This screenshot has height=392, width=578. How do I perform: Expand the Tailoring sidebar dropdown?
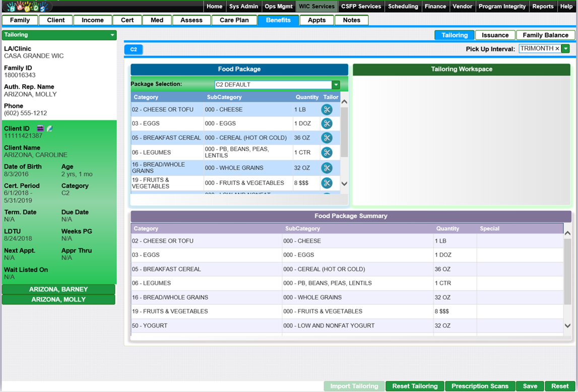112,35
